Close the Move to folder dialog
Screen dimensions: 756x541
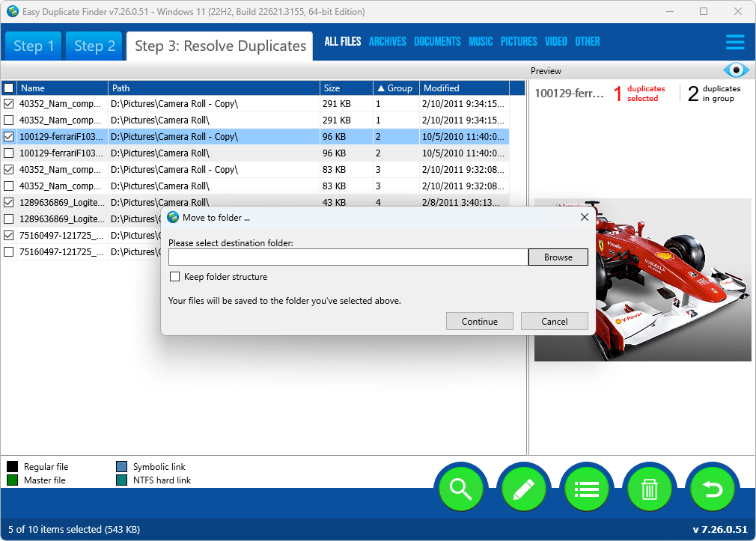[585, 217]
